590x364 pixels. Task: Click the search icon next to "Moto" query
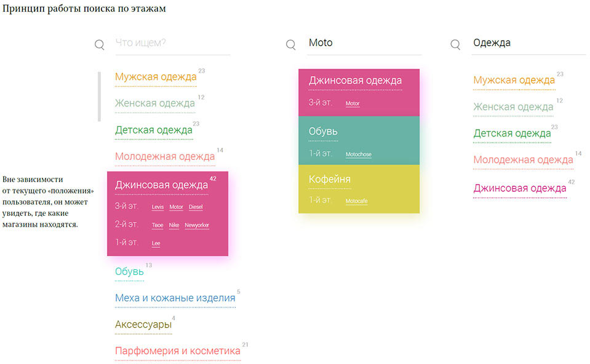(x=291, y=44)
